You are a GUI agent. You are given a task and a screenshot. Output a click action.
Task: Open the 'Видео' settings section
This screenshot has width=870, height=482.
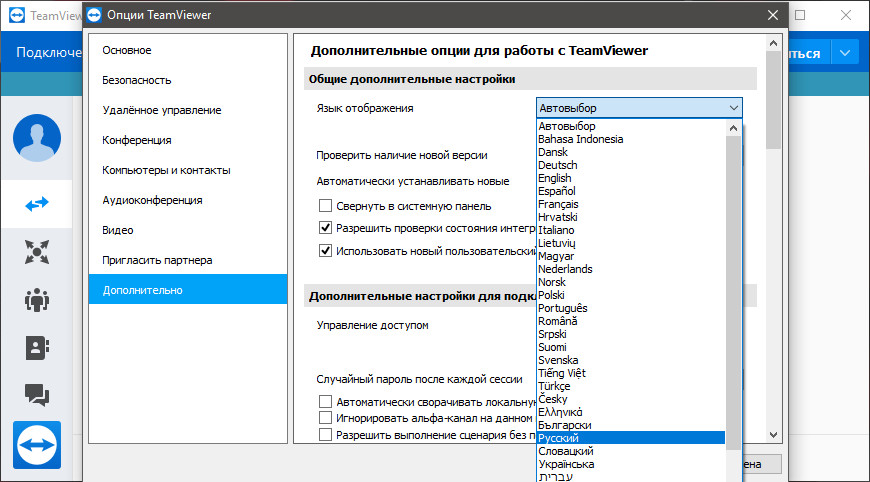(x=188, y=230)
